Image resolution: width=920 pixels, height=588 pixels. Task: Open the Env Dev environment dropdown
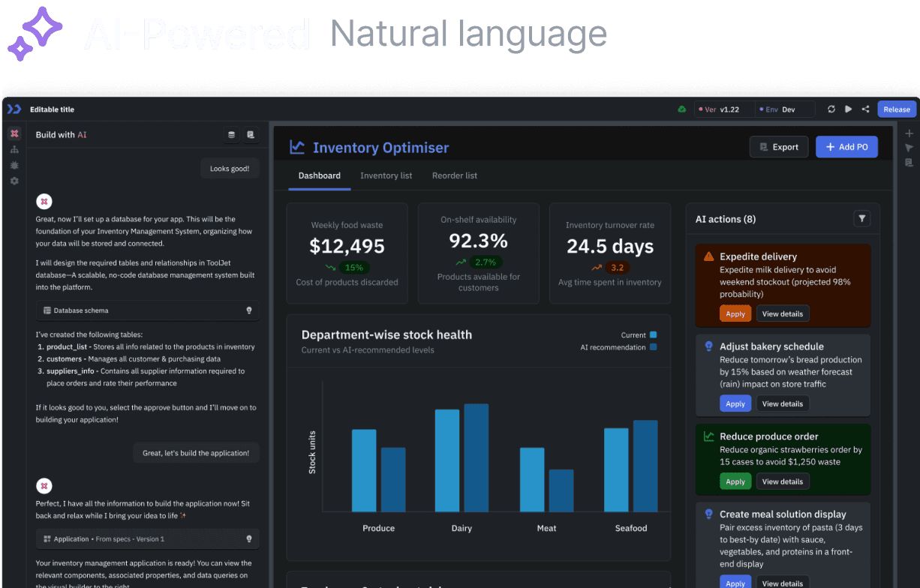784,109
